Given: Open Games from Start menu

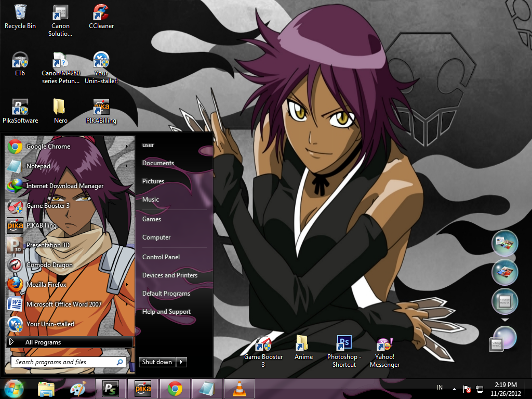Looking at the screenshot, I should (x=151, y=219).
